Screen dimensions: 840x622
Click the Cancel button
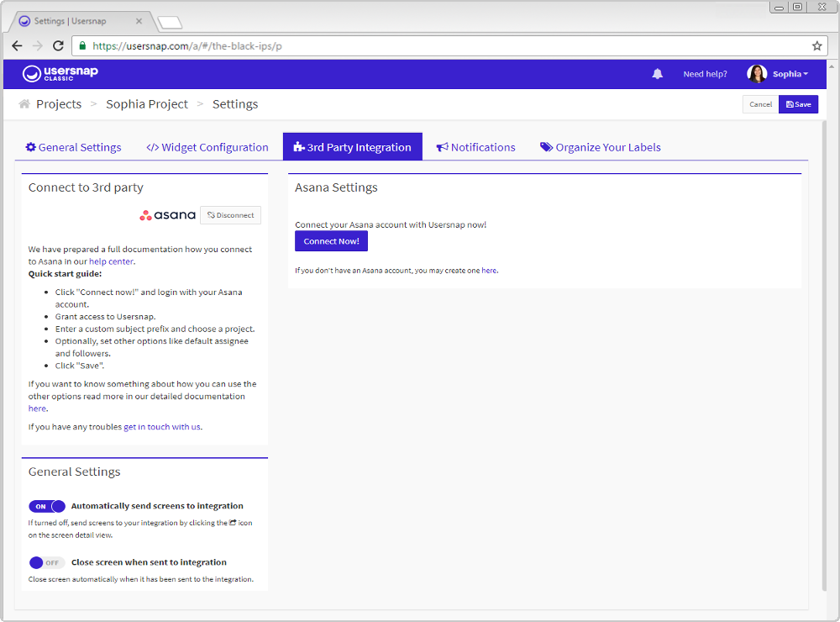760,104
